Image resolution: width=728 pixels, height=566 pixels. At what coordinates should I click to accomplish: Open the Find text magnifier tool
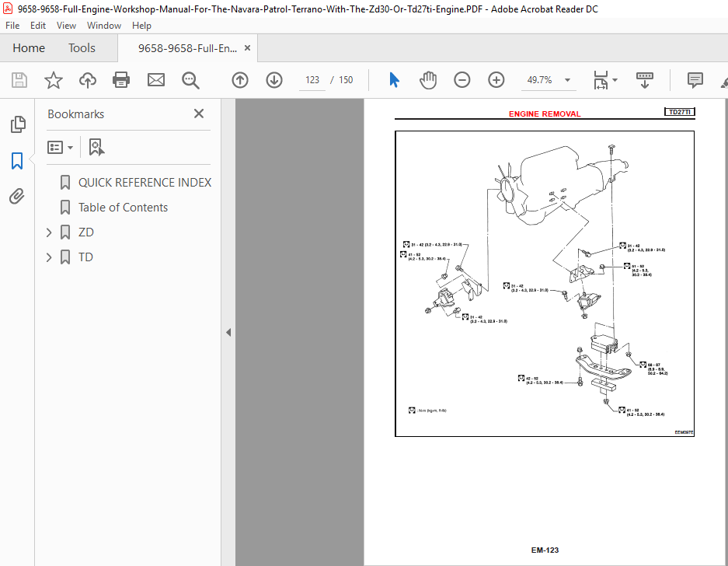coord(190,80)
